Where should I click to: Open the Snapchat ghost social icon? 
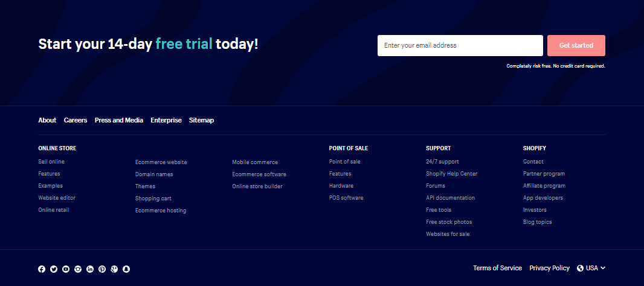pos(126,269)
